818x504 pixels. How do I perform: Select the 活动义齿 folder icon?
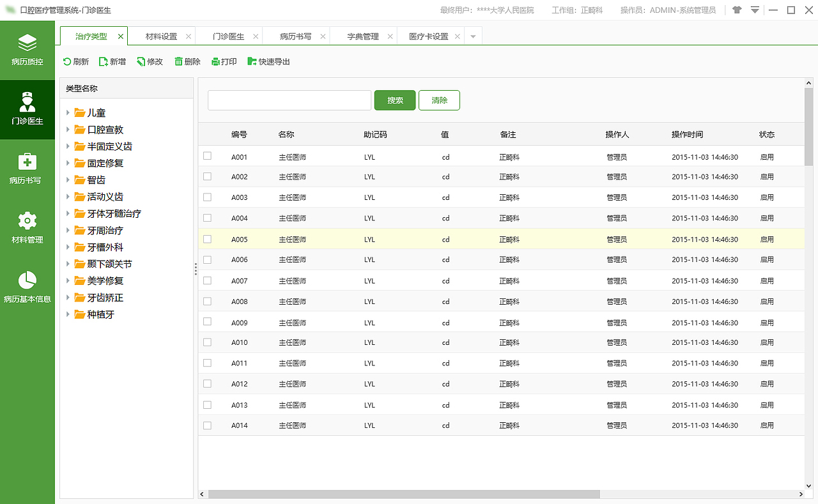click(80, 197)
